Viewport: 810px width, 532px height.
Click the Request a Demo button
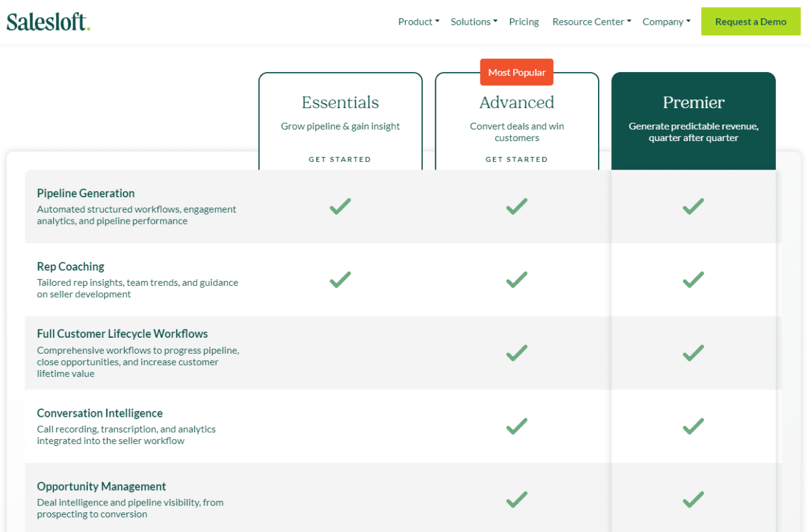click(751, 21)
